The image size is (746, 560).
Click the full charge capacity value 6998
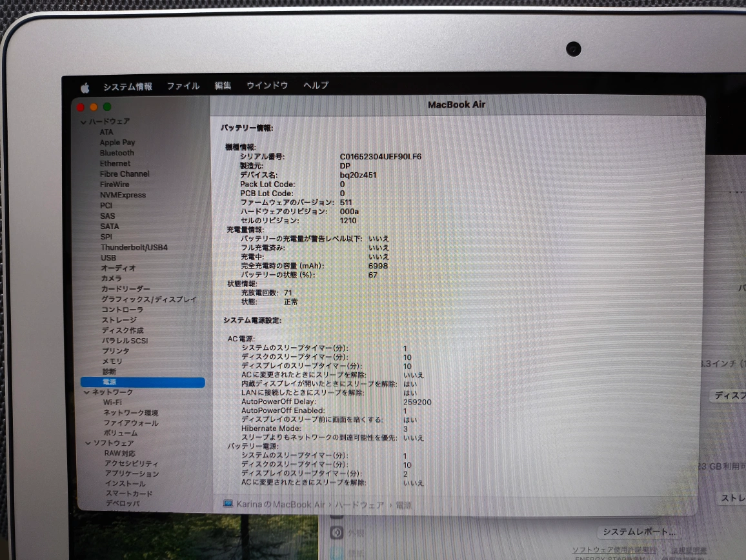point(378,266)
